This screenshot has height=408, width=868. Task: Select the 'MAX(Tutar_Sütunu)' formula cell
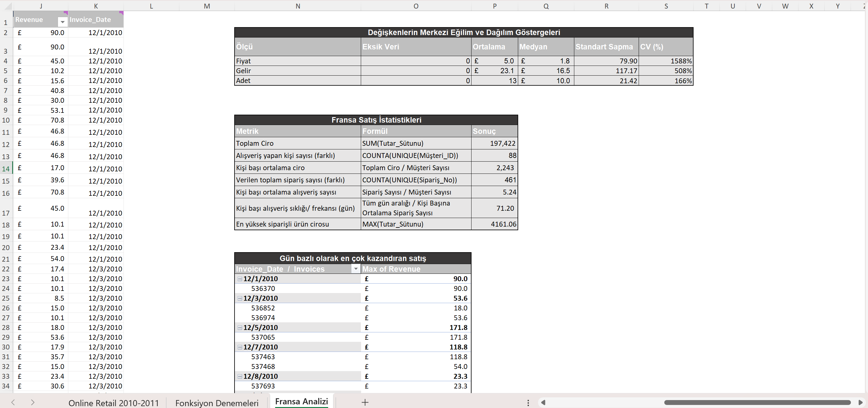(416, 224)
